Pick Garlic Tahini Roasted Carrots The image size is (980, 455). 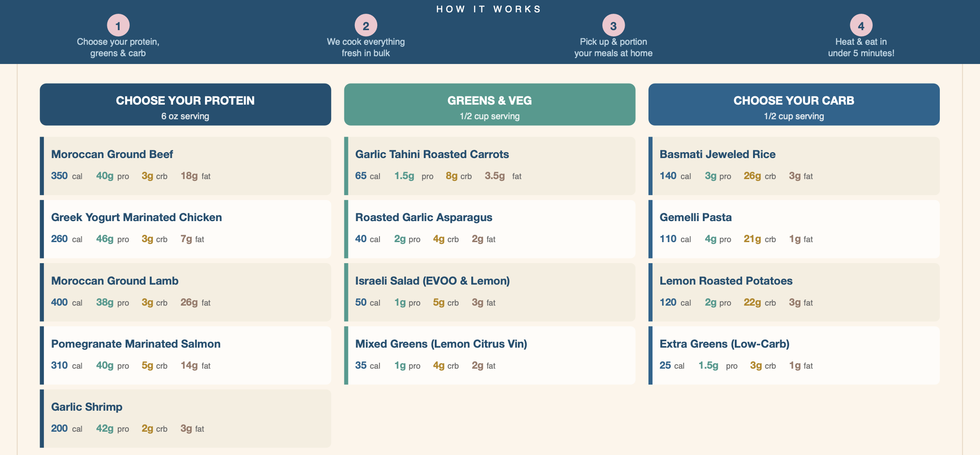click(x=490, y=166)
